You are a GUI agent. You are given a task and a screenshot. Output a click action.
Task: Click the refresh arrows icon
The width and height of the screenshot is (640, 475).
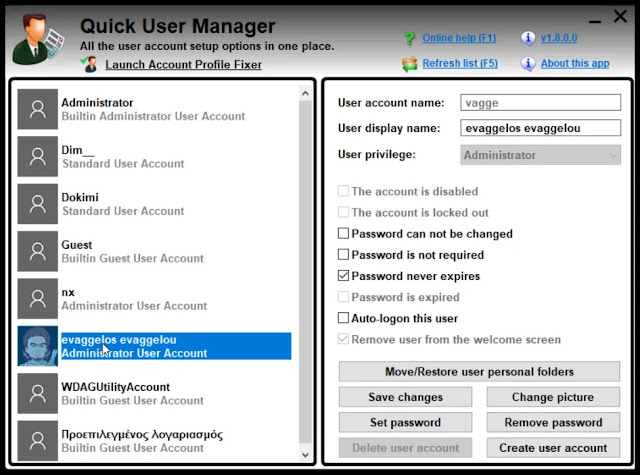pyautogui.click(x=409, y=64)
